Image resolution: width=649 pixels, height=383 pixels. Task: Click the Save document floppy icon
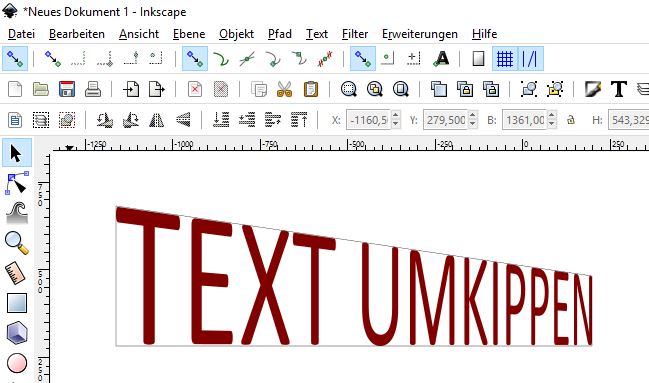67,89
